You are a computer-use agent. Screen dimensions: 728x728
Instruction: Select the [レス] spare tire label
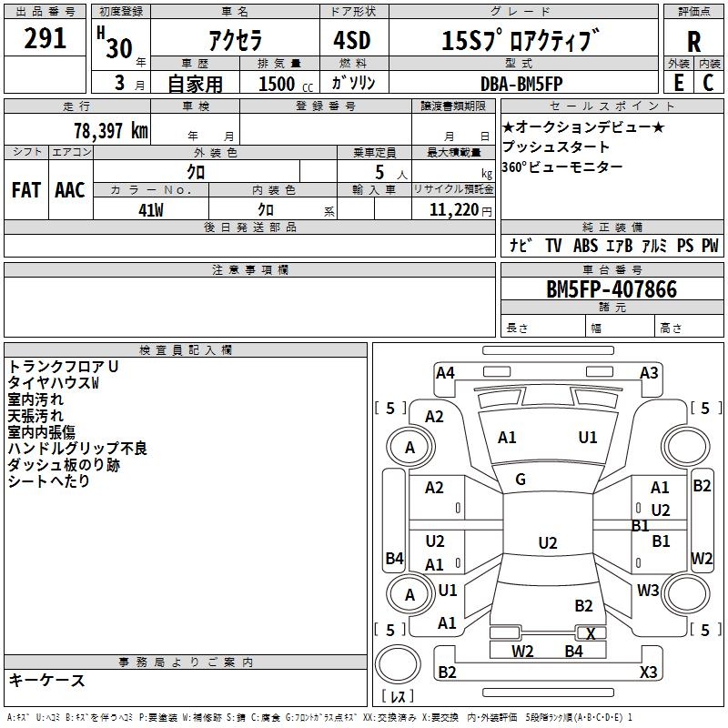tap(398, 696)
